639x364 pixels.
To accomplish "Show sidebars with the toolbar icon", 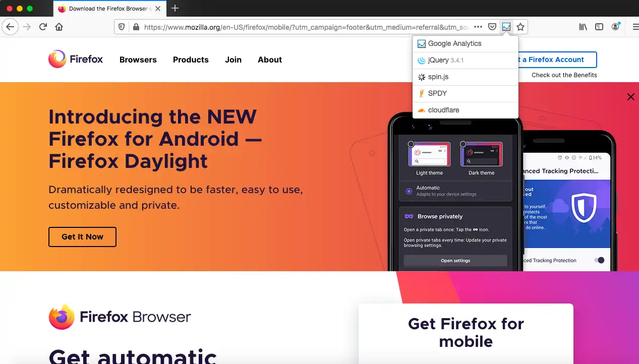I will point(599,27).
